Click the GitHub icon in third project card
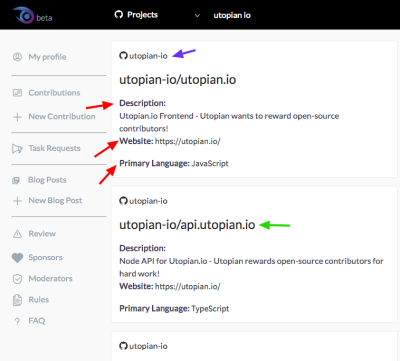Viewport: 400px width, 361px height. click(x=123, y=346)
